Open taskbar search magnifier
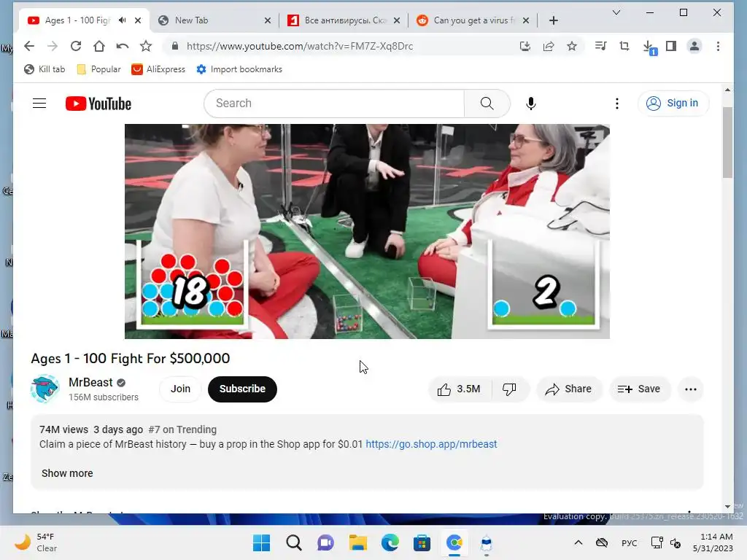Viewport: 747px width, 560px height. 294,542
